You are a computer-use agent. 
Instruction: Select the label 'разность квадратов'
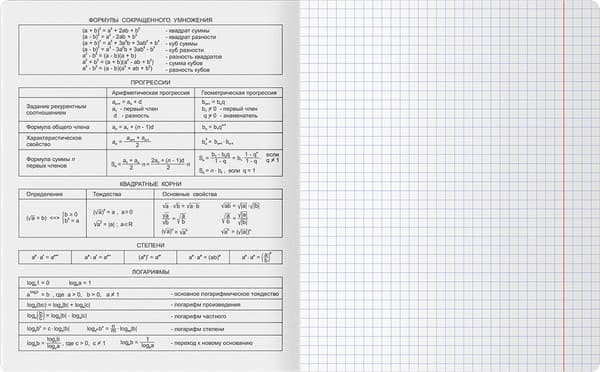[195, 57]
